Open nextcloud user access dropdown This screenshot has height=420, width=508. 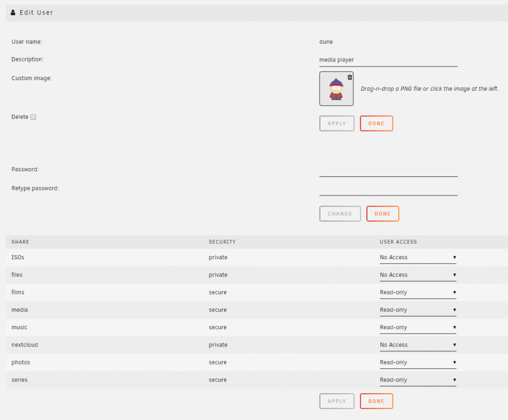(x=418, y=345)
